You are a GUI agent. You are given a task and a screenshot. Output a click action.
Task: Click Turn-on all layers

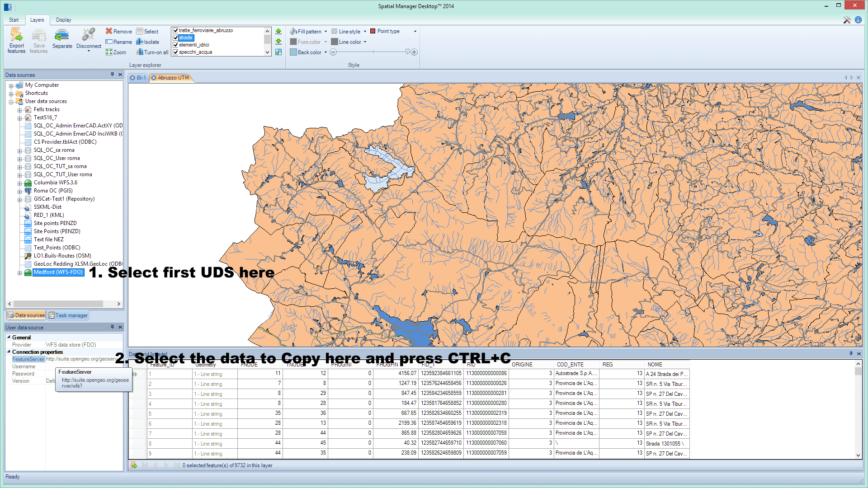pos(152,52)
